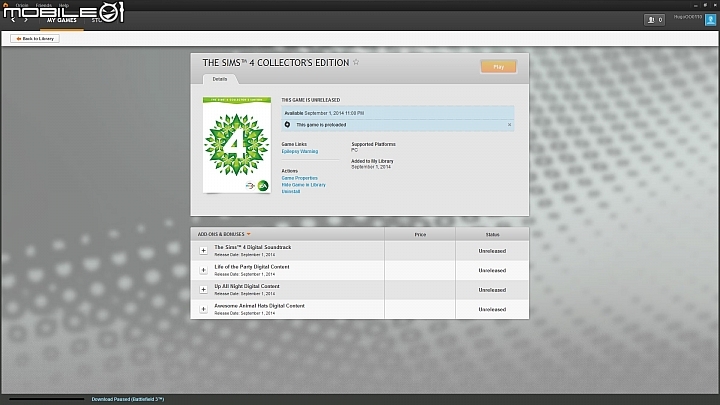720x405 pixels.
Task: Click the Download Paused Battlefield 3 status
Action: tap(128, 399)
